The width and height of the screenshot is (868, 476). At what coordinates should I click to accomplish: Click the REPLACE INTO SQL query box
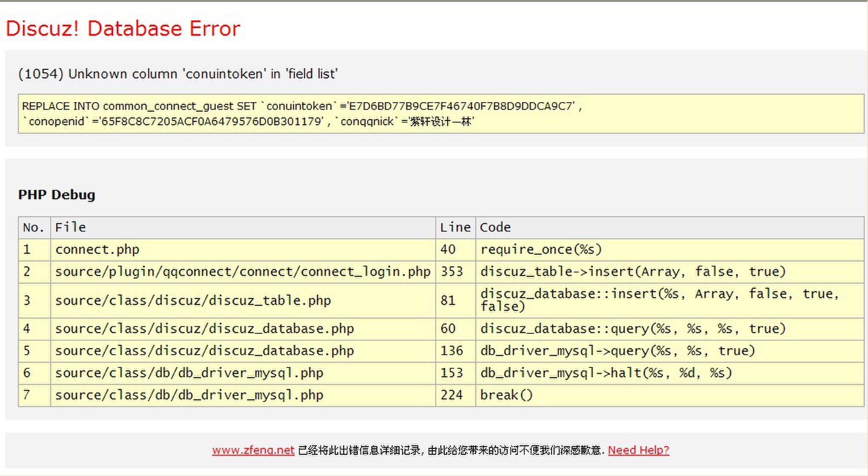(x=441, y=114)
